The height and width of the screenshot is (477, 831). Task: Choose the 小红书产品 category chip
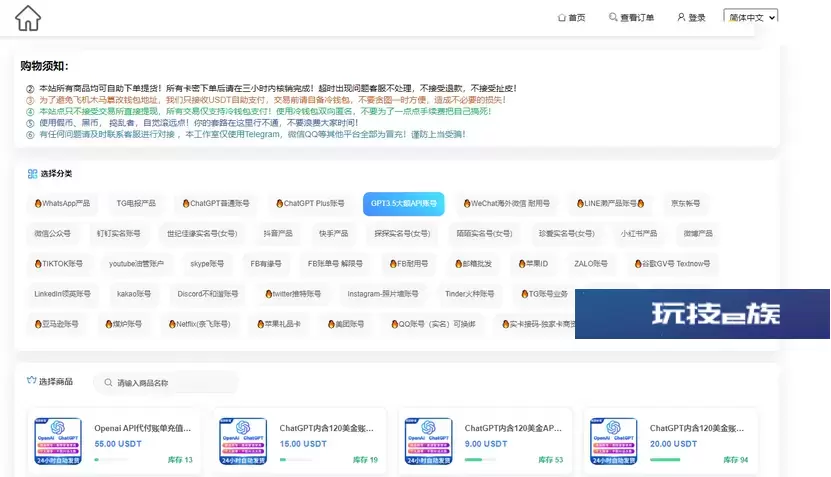tap(639, 234)
